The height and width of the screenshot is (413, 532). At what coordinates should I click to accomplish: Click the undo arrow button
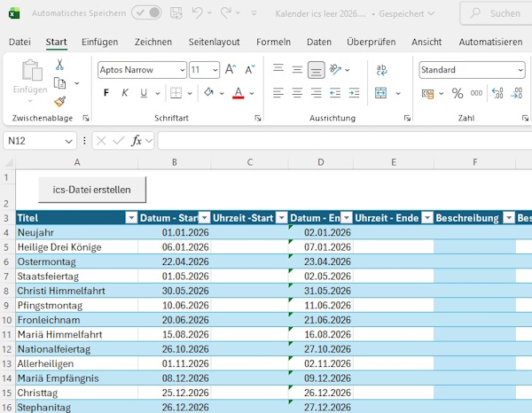(198, 13)
